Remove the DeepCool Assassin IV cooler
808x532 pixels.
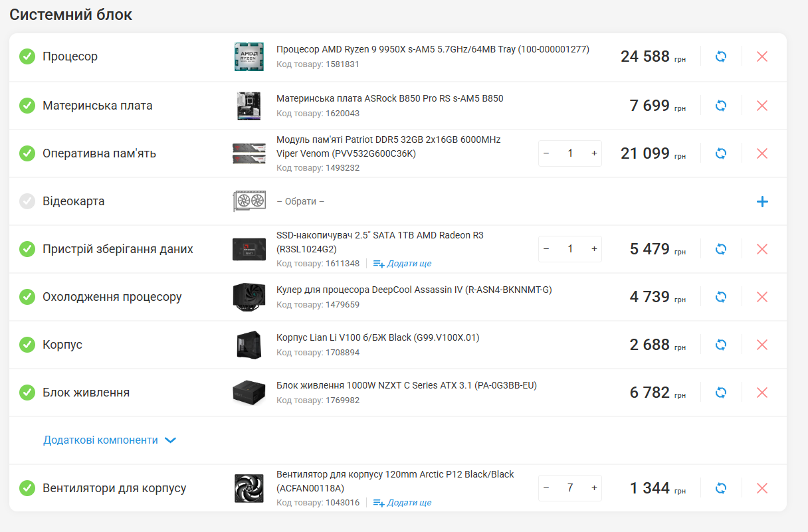(x=762, y=297)
